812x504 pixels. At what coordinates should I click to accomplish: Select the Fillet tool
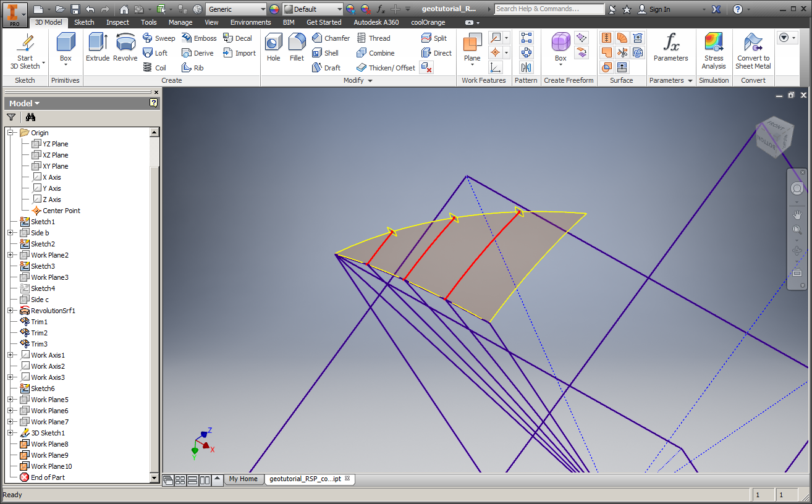pos(297,48)
